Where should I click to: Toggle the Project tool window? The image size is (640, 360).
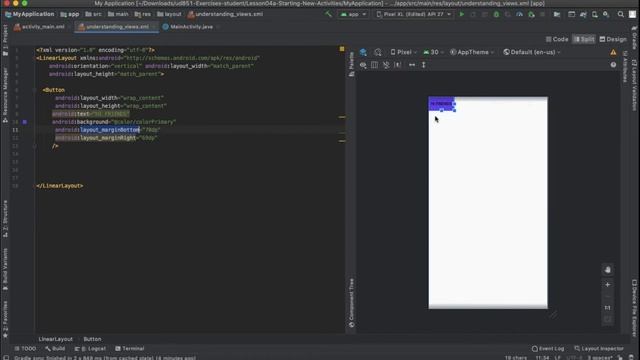coord(5,40)
